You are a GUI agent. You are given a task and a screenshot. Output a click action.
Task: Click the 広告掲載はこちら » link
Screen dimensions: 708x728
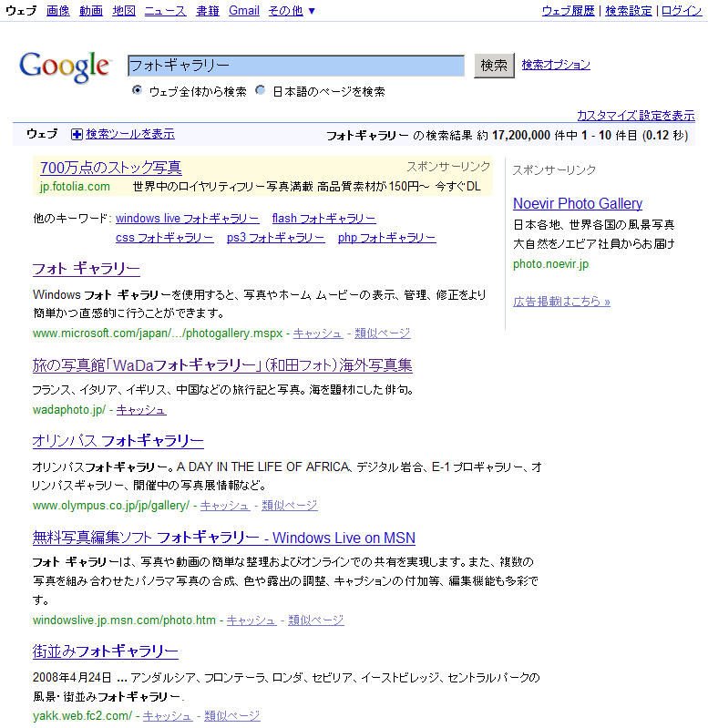561,302
